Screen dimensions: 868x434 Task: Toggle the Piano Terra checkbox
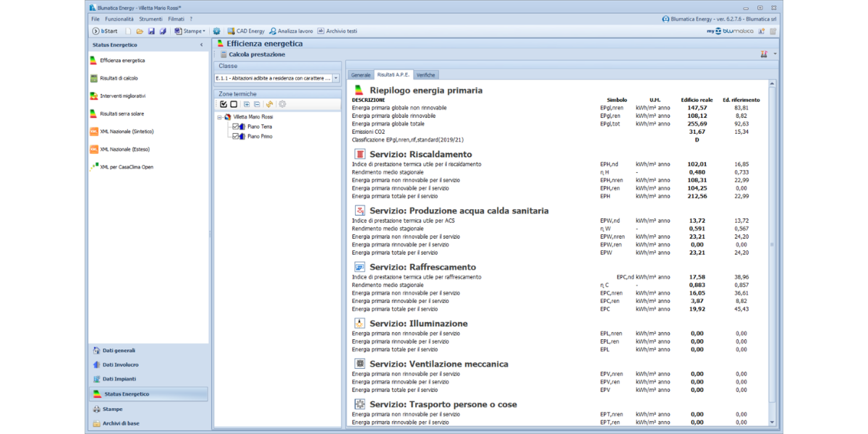click(235, 127)
